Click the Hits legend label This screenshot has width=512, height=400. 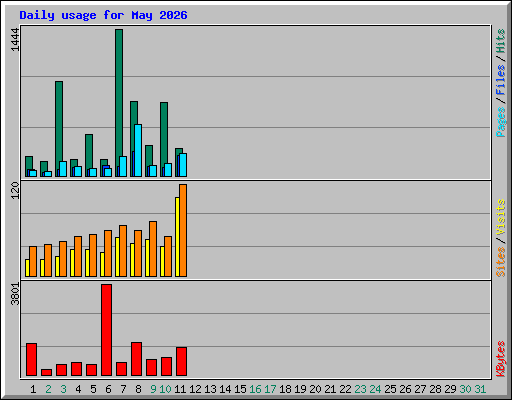click(501, 41)
